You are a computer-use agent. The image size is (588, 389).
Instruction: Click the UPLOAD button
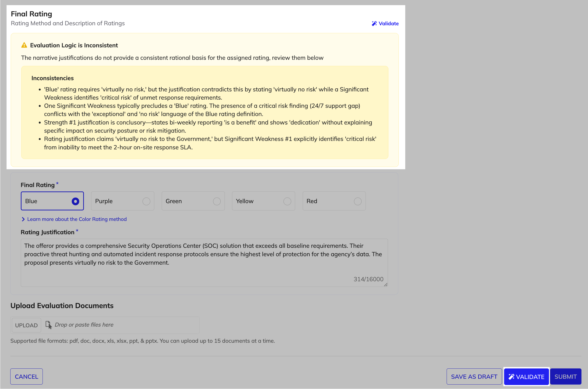[x=26, y=325]
